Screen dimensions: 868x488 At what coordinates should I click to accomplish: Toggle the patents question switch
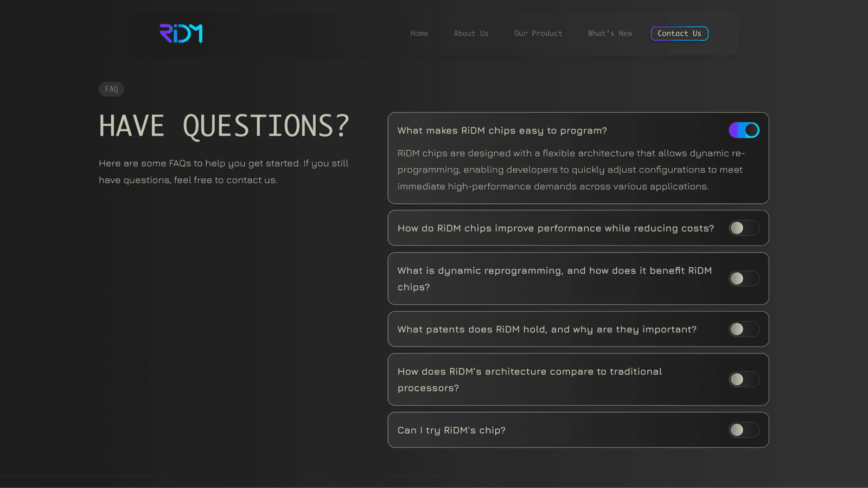(744, 329)
